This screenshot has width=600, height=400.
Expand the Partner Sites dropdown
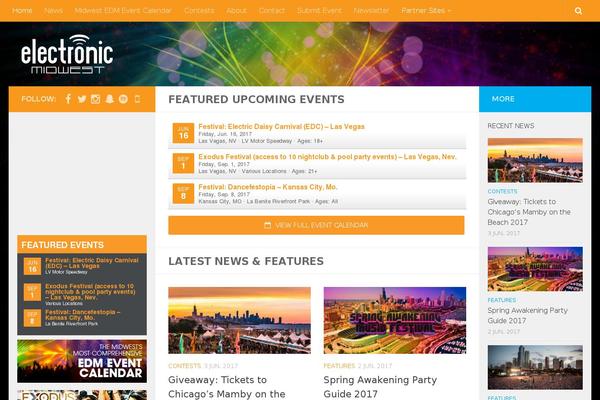point(426,11)
